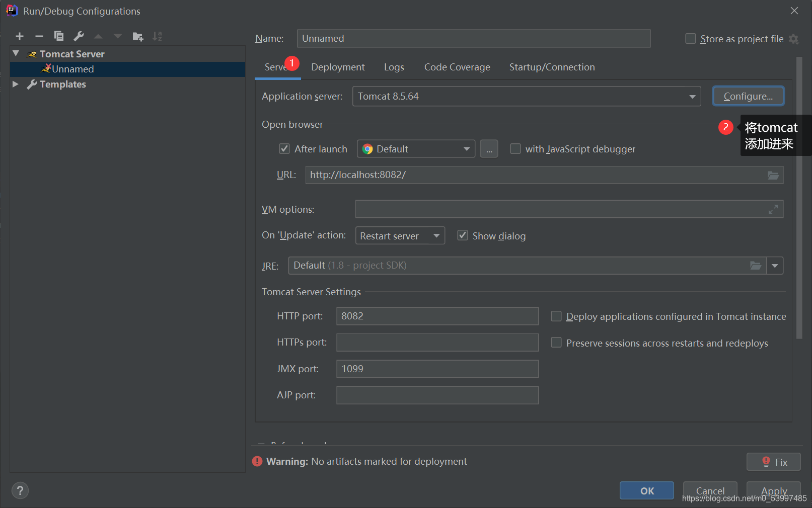Select Unnamed configuration in tree
This screenshot has height=508, width=812.
(127, 69)
